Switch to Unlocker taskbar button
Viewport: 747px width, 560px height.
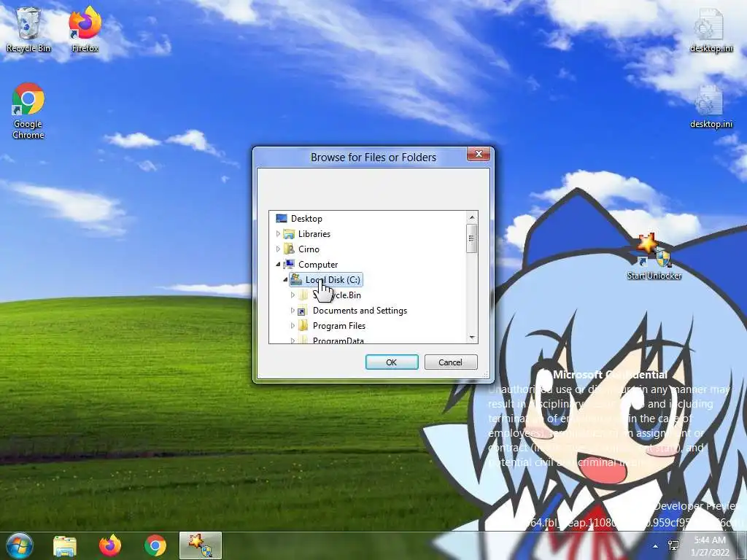tap(201, 545)
